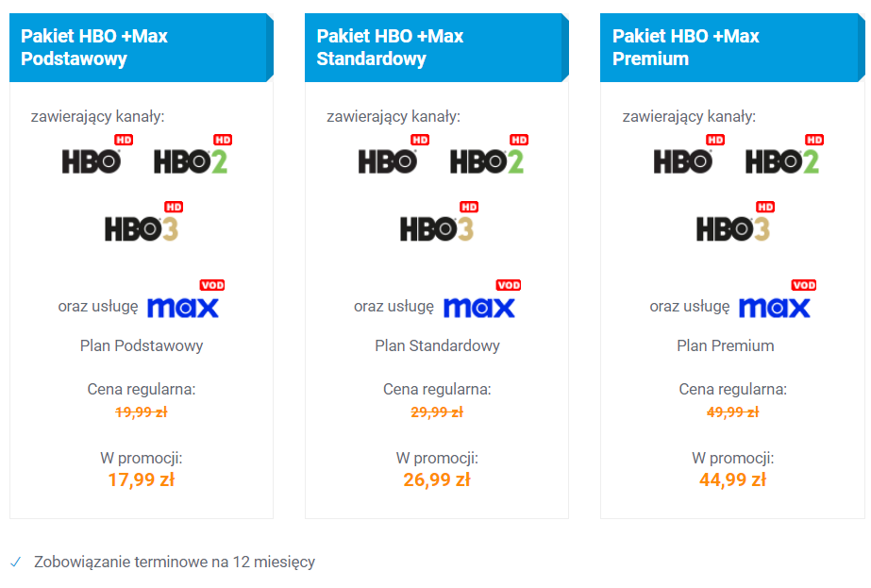Click the 44,99 zł promotional price
This screenshot has height=588, width=871.
pyautogui.click(x=732, y=479)
